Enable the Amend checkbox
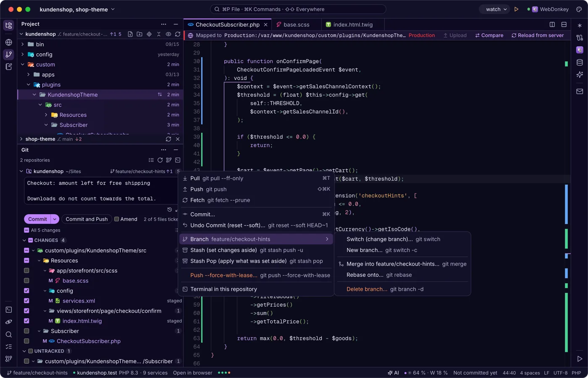The width and height of the screenshot is (588, 378). 117,219
